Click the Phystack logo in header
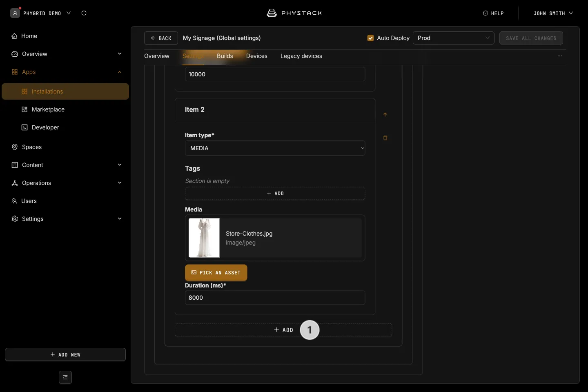Viewport: 588px width, 392px height. point(294,13)
